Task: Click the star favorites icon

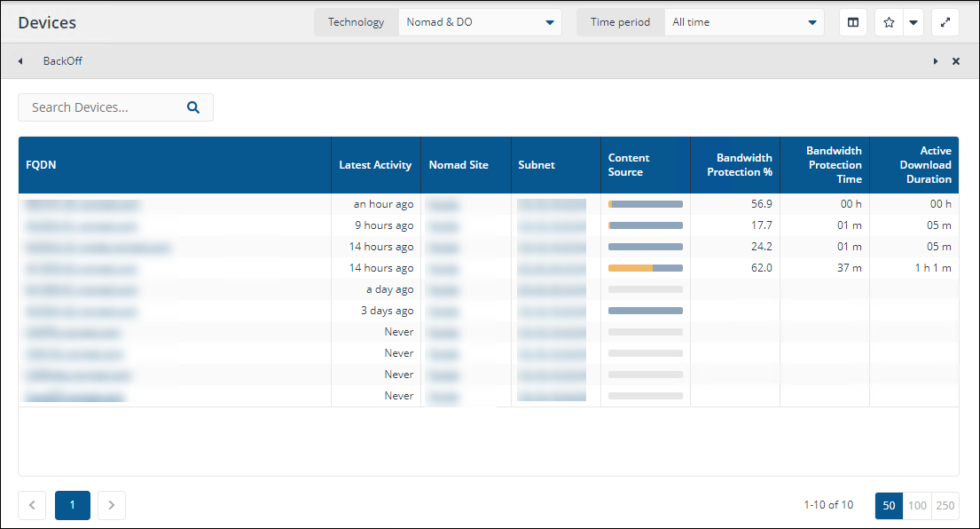Action: coord(889,22)
